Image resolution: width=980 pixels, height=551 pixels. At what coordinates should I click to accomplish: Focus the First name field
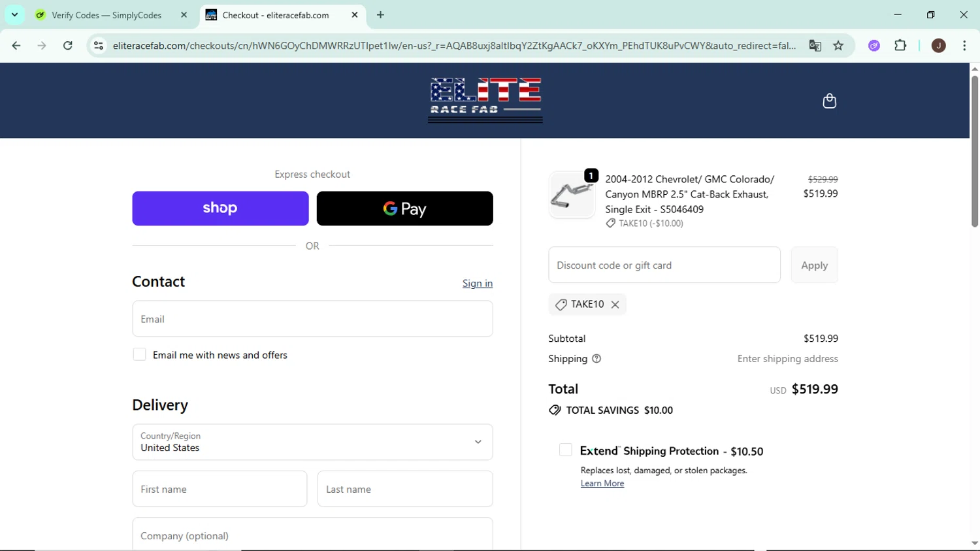click(220, 489)
